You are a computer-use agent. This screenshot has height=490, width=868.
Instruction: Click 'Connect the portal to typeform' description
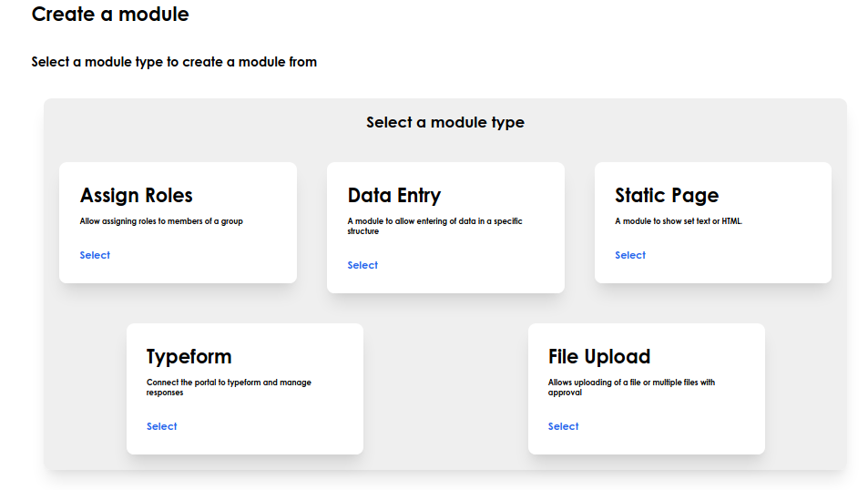[229, 387]
